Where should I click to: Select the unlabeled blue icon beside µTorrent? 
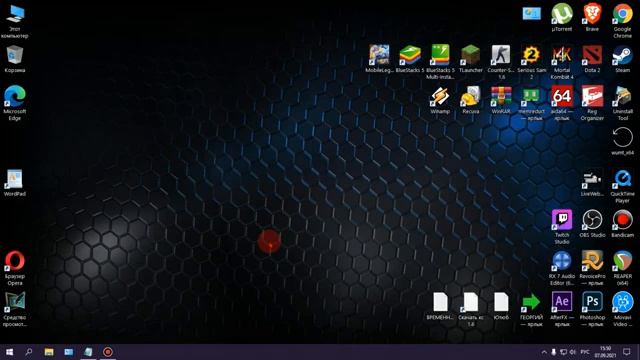[531, 13]
